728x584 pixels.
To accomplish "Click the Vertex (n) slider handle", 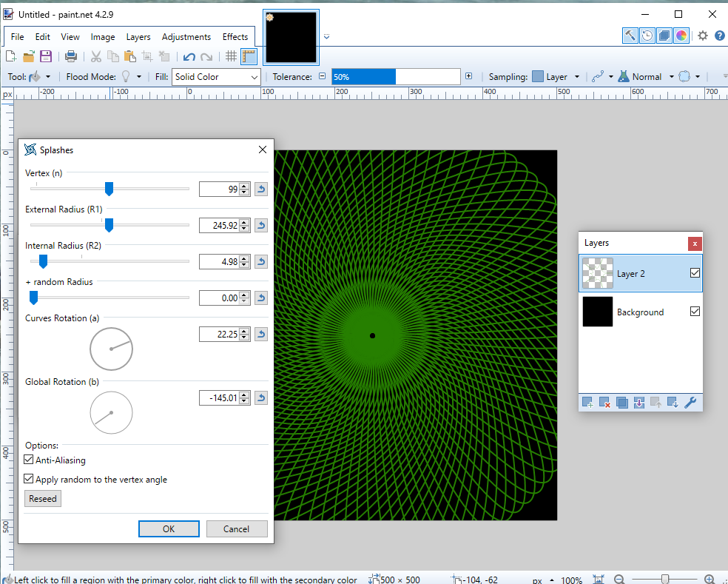I will click(109, 189).
